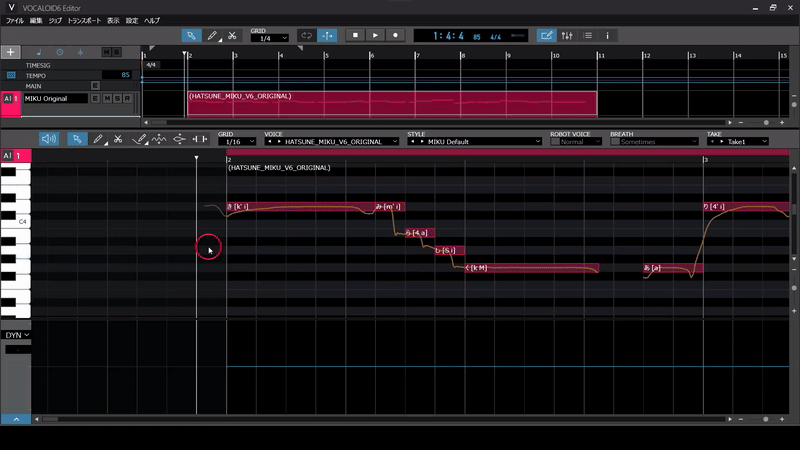Click the next style arrow in STYLE selector

(422, 142)
